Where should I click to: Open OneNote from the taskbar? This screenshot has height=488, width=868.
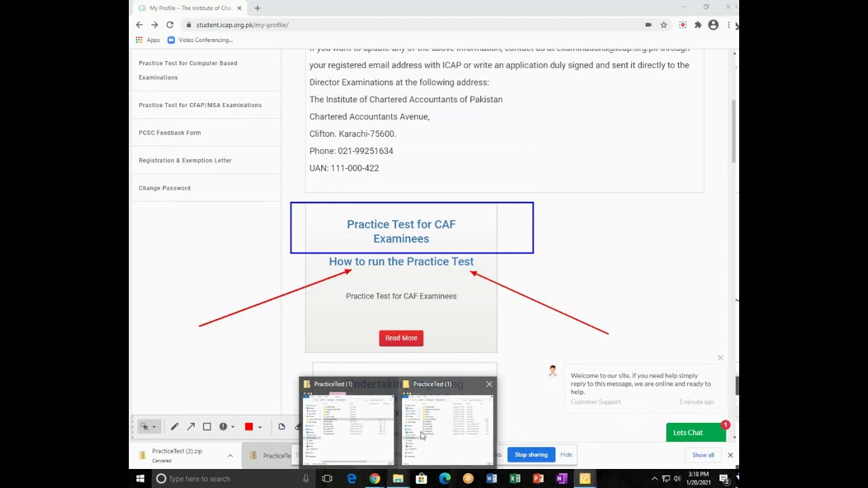tap(561, 479)
